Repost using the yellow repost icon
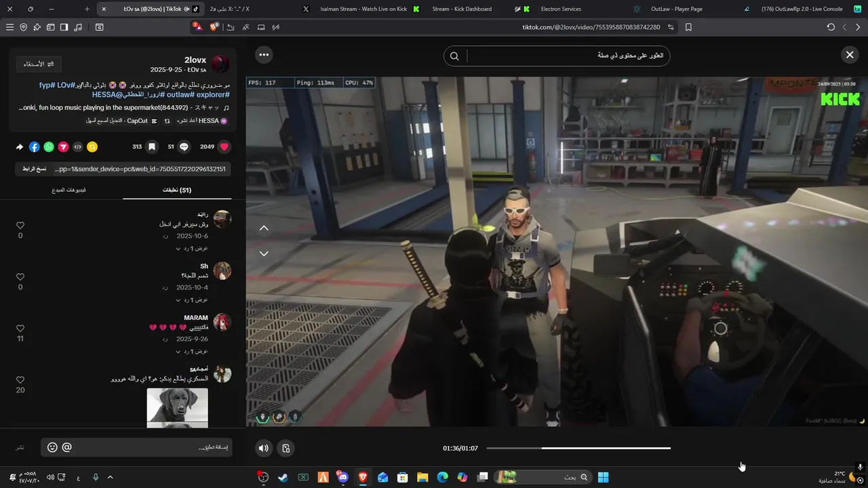868x488 pixels. [92, 146]
